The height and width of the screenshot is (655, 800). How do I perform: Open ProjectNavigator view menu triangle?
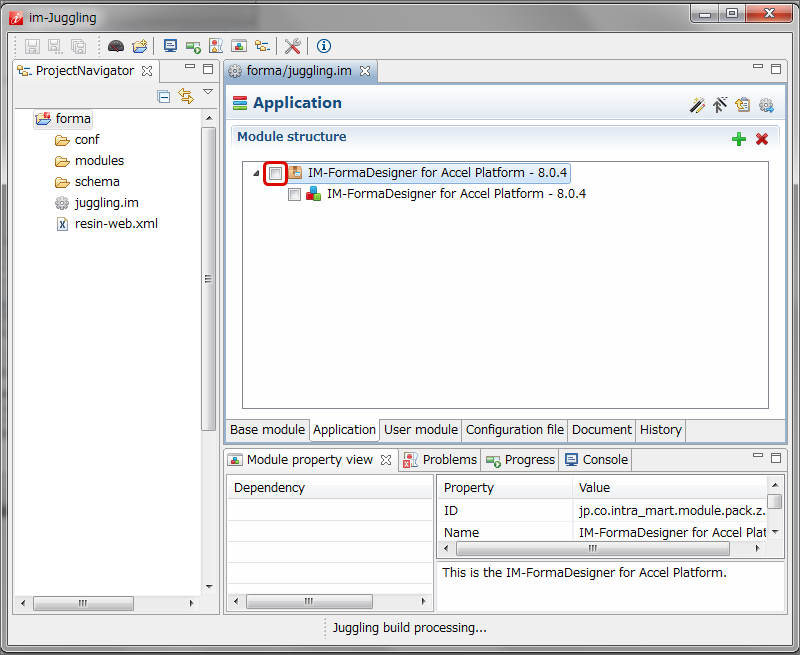pos(208,92)
